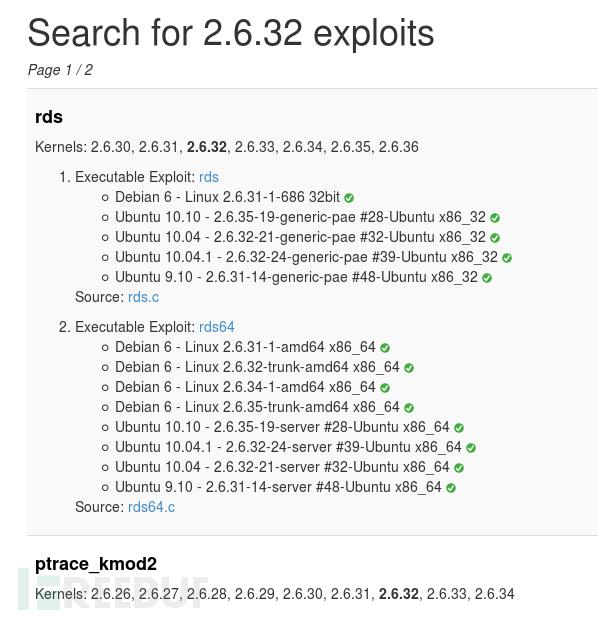Screen dimensions: 598x617
Task: Click green check beside Ubuntu 10.04.1 2.6.32-24-server
Action: pos(471,448)
